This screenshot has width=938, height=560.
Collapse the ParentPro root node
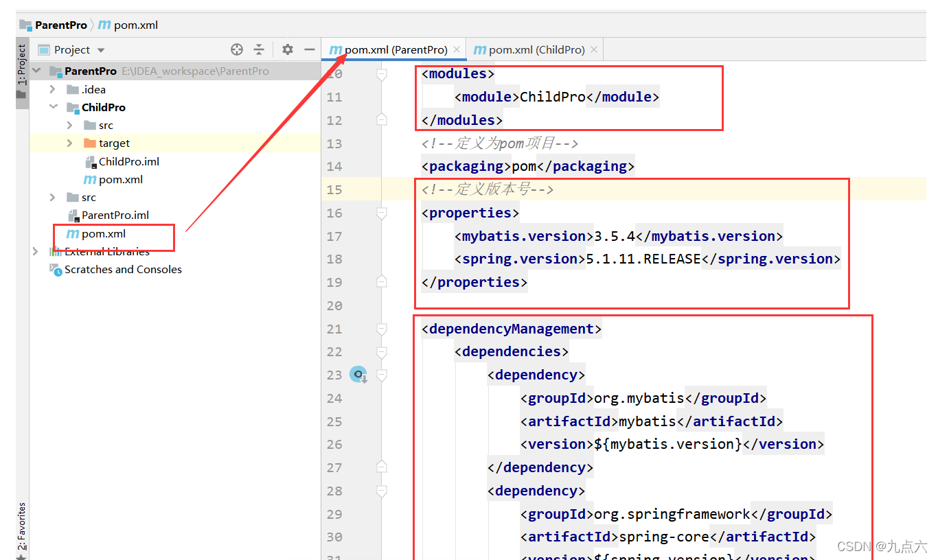pyautogui.click(x=36, y=71)
